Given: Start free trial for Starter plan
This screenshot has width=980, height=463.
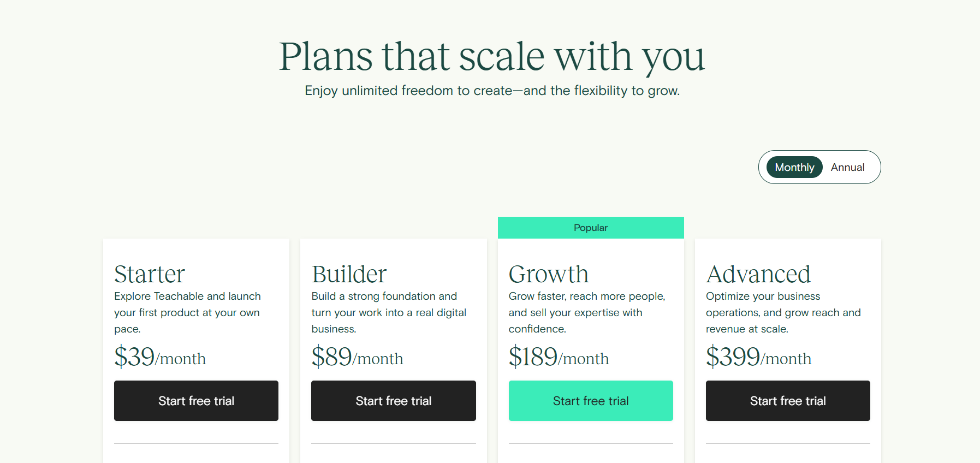Looking at the screenshot, I should (x=196, y=401).
